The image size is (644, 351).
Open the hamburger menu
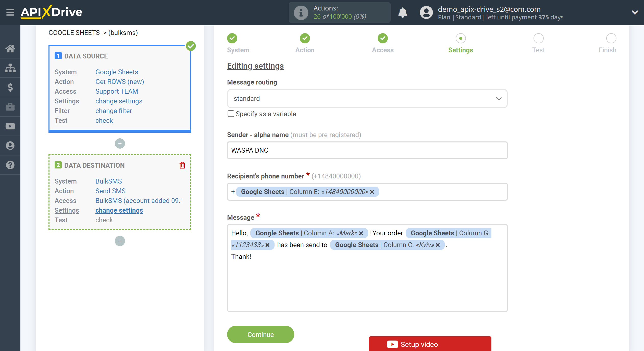pyautogui.click(x=10, y=12)
